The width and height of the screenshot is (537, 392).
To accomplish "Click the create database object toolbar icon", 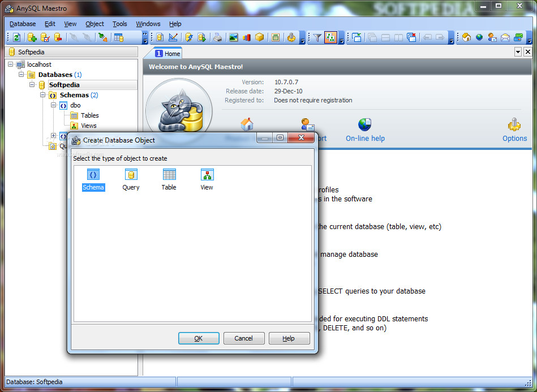I will pos(160,37).
